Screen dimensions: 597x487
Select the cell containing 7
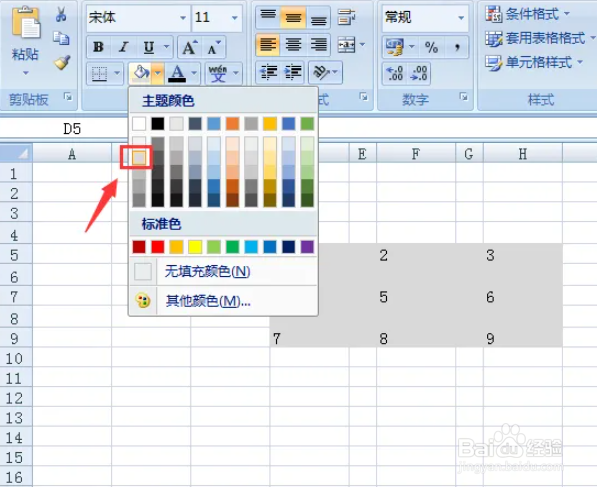(309, 338)
